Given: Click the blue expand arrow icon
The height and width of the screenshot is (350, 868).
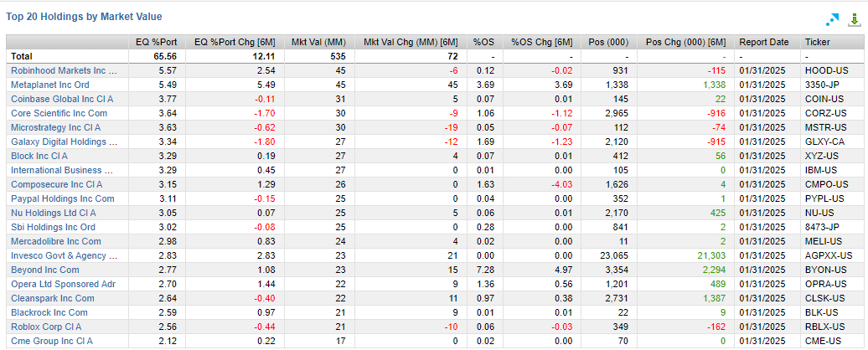Looking at the screenshot, I should point(832,20).
